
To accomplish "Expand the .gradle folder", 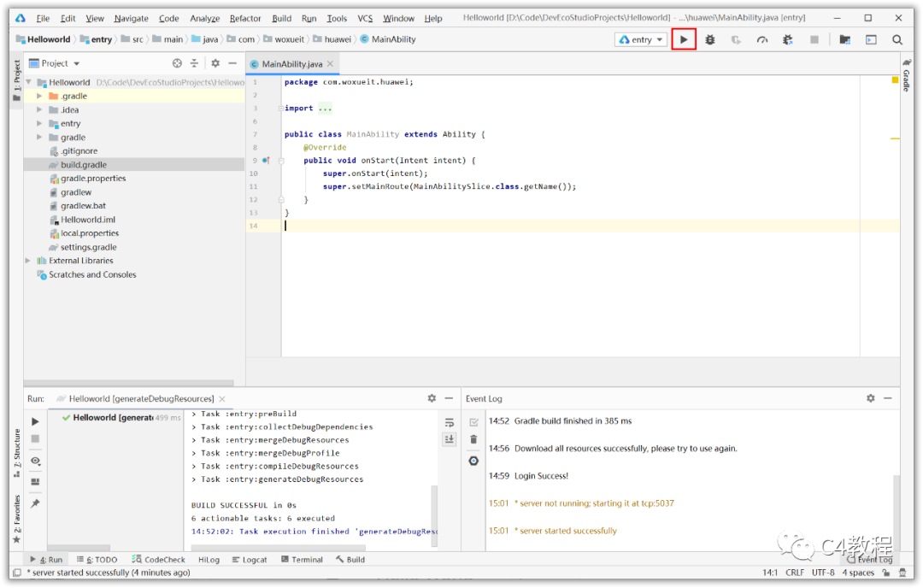I will pyautogui.click(x=39, y=96).
